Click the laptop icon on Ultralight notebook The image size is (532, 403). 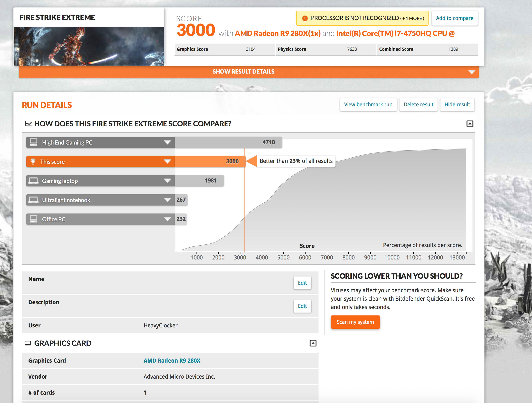[33, 200]
